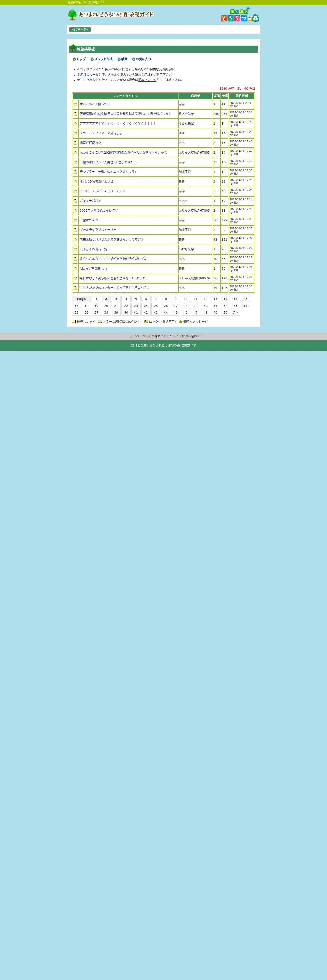Open the 通報フォーム report form link
327x980 pixels.
coord(147,80)
